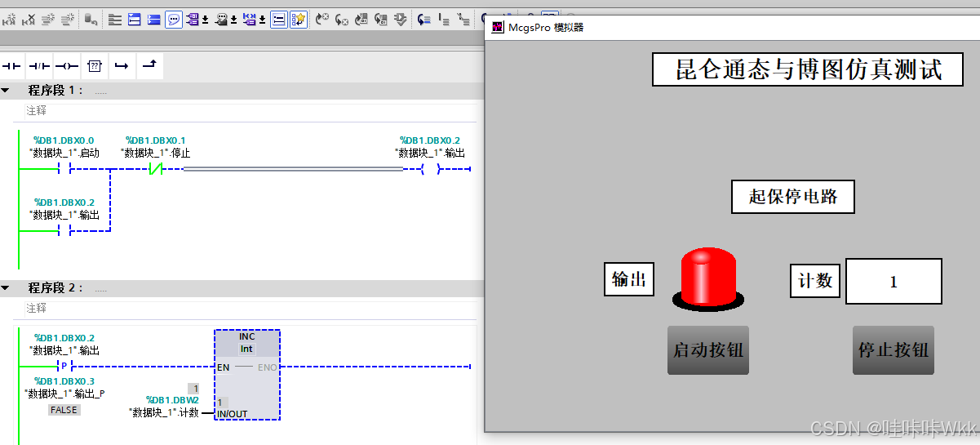Select the 程序段 1 title
Screen dimensions: 980x445
pyautogui.click(x=55, y=91)
